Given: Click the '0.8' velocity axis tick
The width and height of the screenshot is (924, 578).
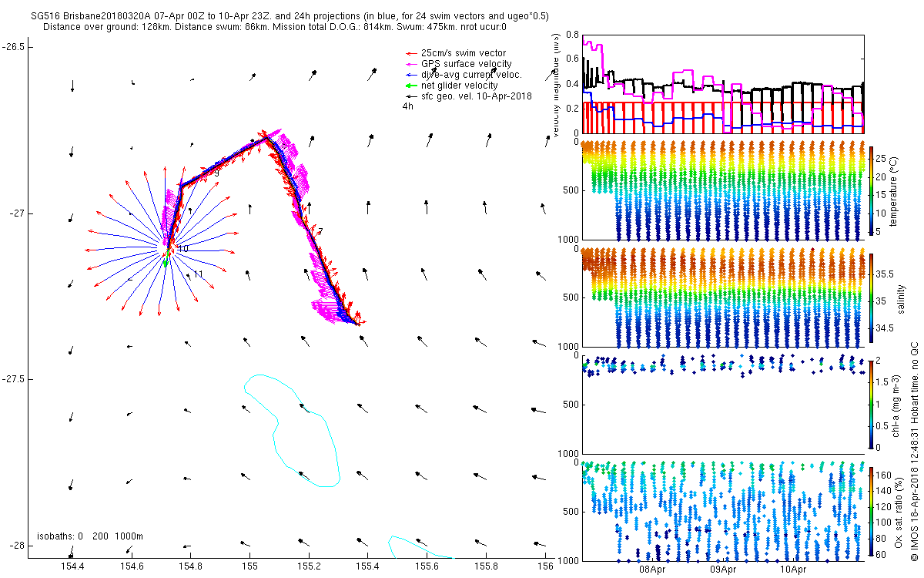Looking at the screenshot, I should 571,34.
